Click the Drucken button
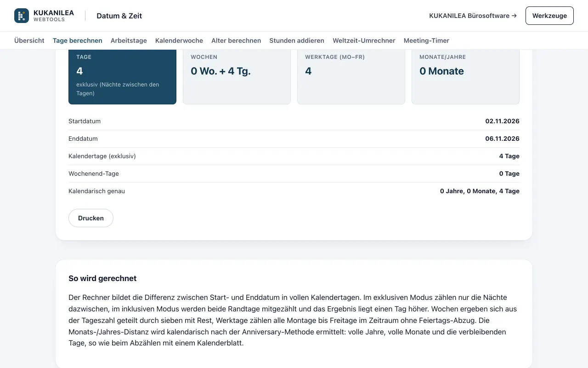Image resolution: width=588 pixels, height=368 pixels. (x=91, y=218)
